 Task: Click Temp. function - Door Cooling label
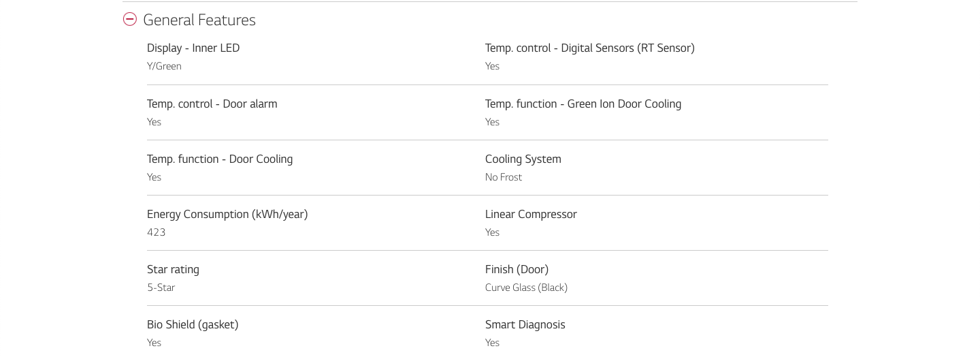click(x=220, y=159)
